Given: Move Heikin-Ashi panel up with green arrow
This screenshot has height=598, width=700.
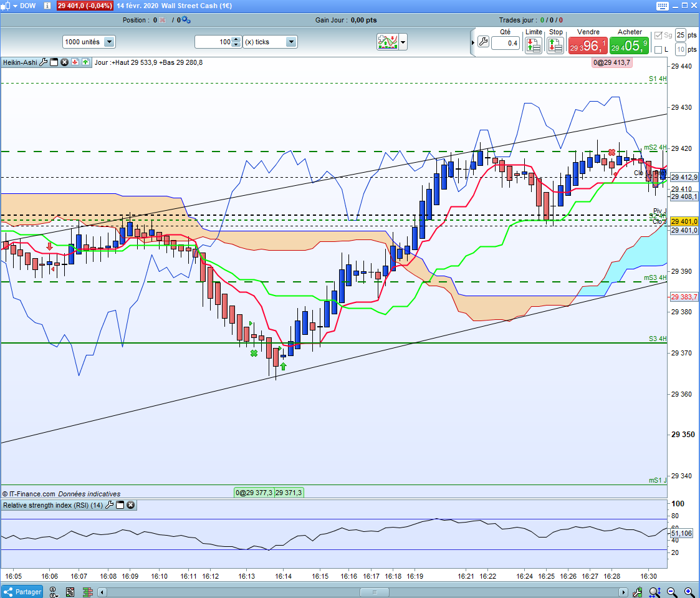Looking at the screenshot, I should (x=85, y=62).
